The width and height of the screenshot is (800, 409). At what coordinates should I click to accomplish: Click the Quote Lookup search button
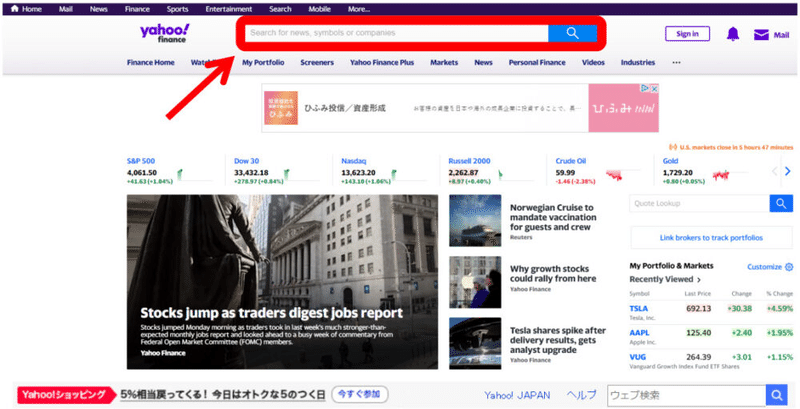point(781,203)
